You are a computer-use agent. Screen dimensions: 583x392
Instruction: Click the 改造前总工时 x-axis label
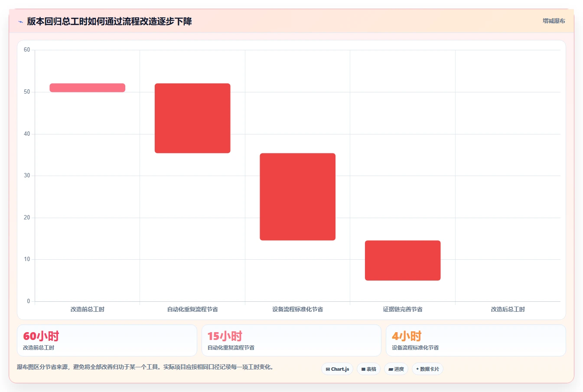(88, 309)
